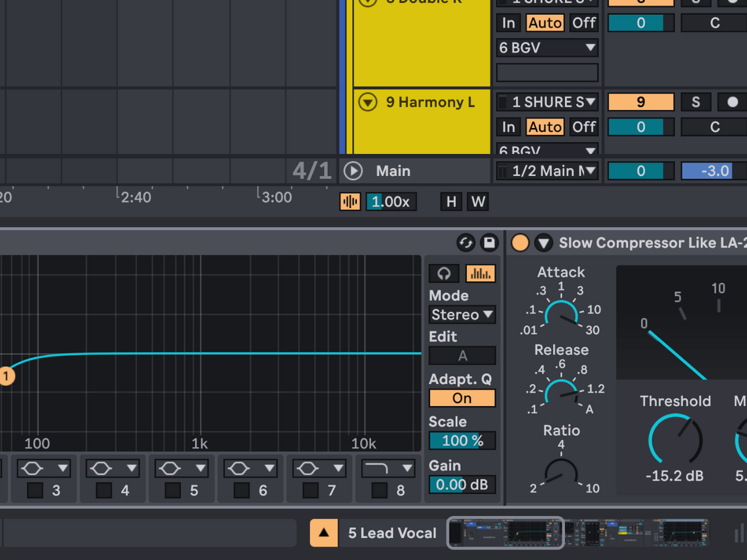Click the Main track play button

[353, 171]
